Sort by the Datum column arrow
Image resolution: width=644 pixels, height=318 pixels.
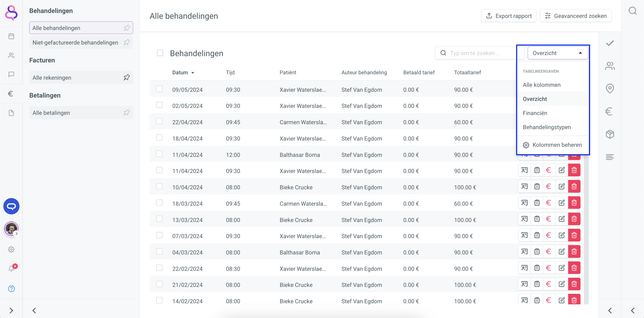point(193,73)
